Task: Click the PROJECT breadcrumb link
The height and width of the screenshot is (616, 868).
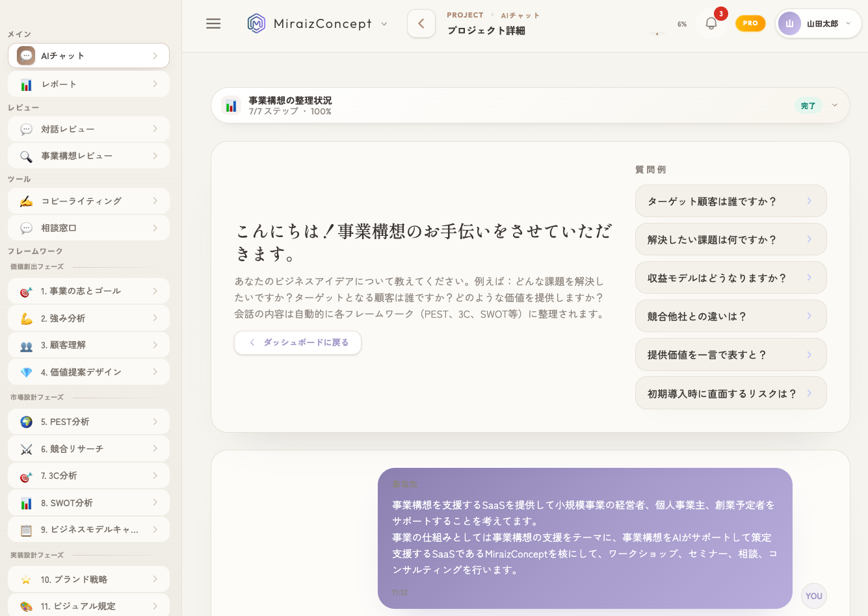Action: pyautogui.click(x=464, y=15)
